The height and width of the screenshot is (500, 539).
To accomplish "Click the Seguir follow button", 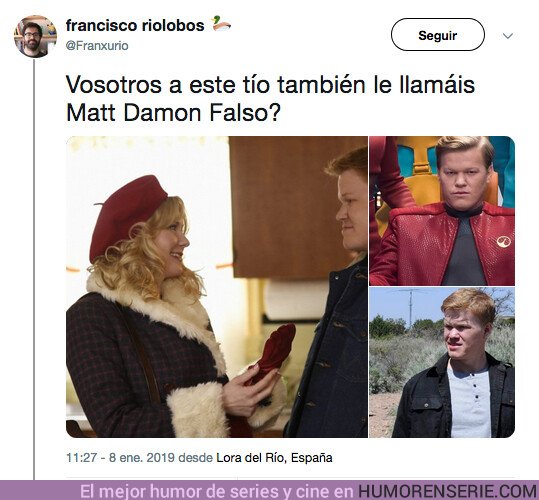I will (438, 35).
